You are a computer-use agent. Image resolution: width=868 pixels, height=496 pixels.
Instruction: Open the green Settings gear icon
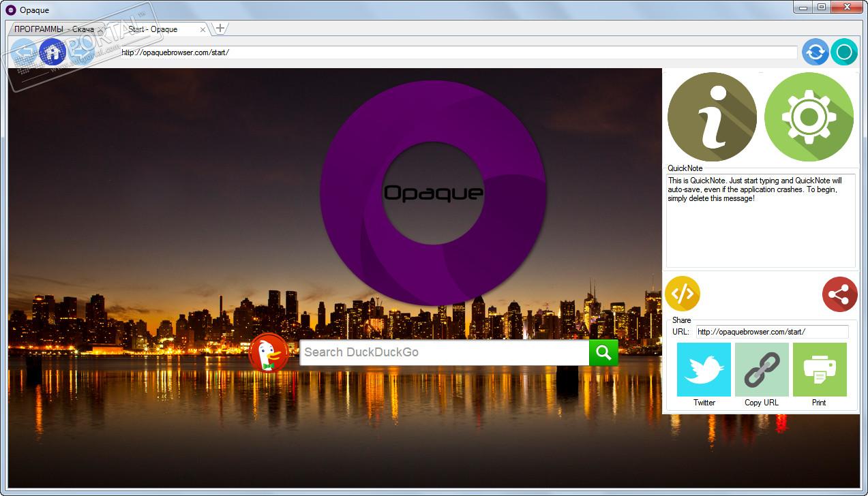[x=809, y=117]
